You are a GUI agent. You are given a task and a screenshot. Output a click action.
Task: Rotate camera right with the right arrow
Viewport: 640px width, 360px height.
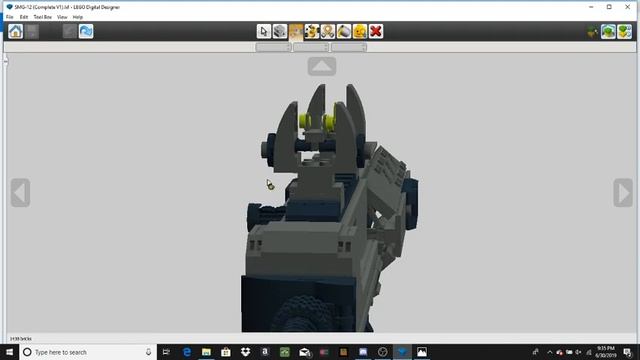coord(623,192)
